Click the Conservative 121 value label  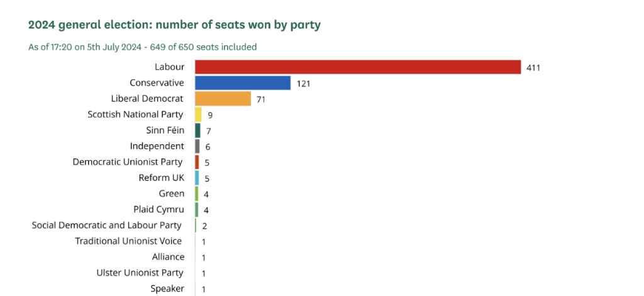304,83
